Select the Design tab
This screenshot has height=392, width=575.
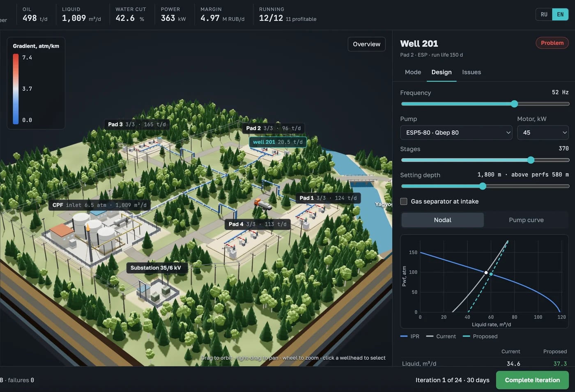[x=442, y=72]
